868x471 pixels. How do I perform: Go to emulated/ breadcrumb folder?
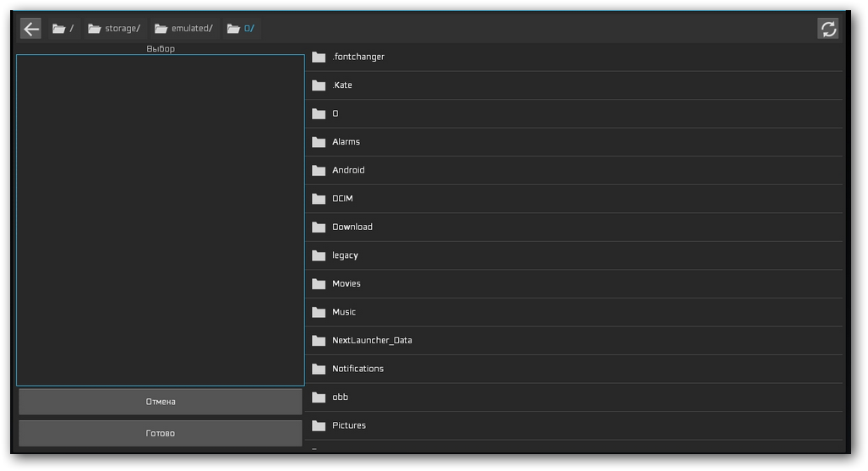[183, 29]
